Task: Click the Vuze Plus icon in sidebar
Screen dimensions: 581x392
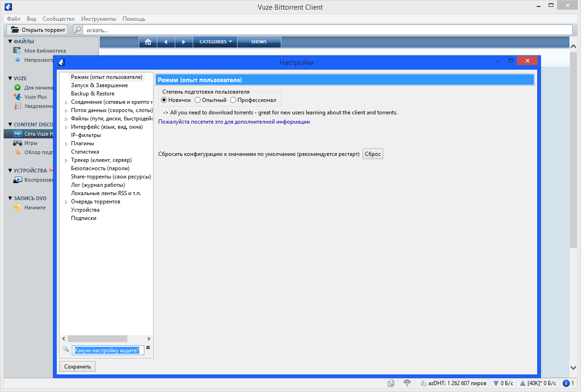Action: [x=18, y=97]
